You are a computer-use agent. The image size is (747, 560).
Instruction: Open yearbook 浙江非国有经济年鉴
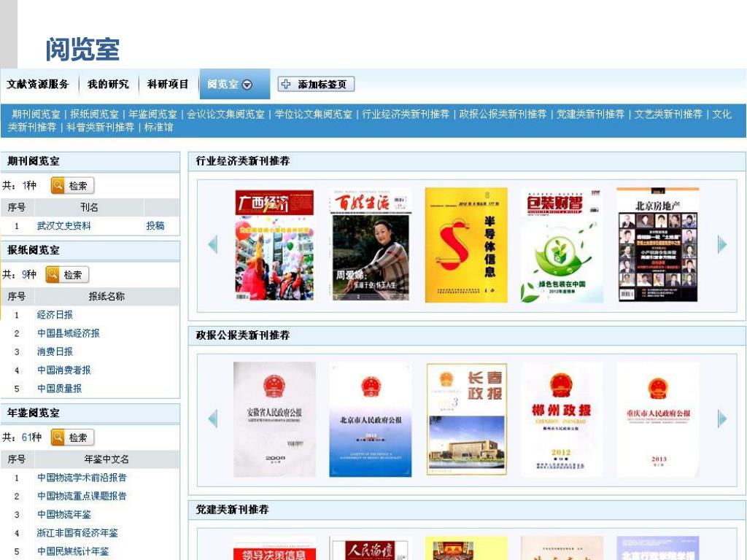pos(77,533)
